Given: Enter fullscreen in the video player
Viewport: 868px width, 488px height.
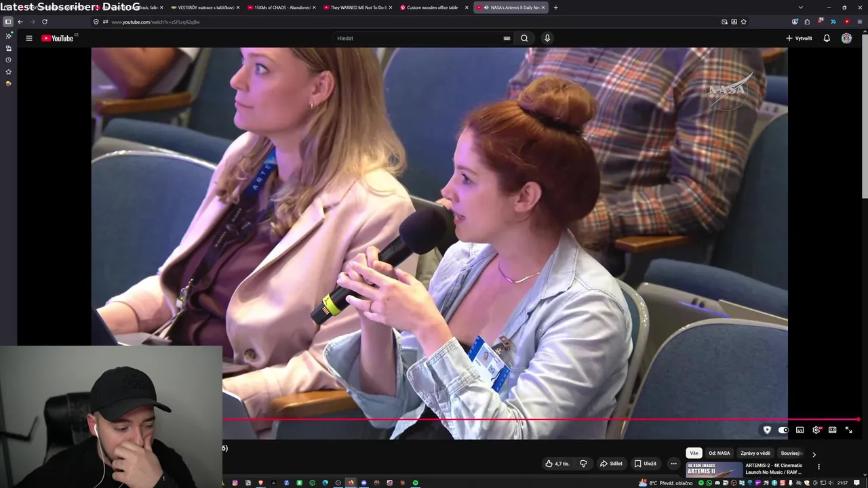Looking at the screenshot, I should tap(848, 430).
